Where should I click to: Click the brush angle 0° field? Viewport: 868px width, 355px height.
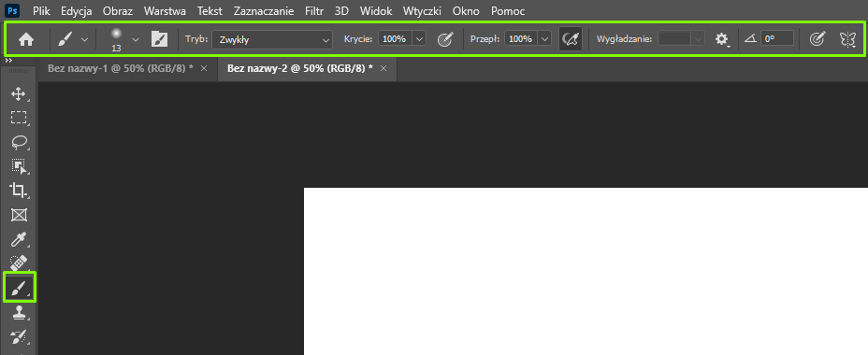[x=777, y=38]
